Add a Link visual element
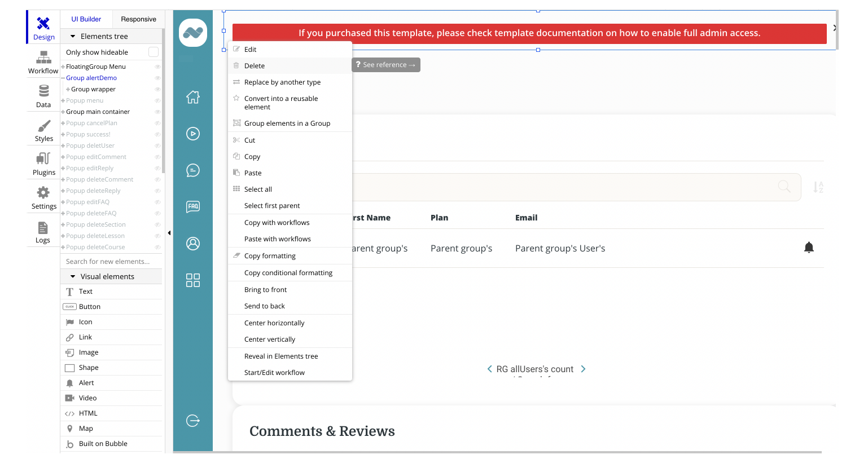Viewport: 868px width, 459px height. 111,337
